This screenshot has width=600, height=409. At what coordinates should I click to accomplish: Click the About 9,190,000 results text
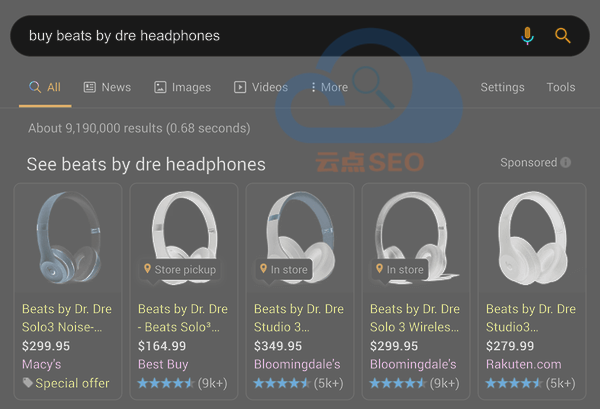point(139,128)
